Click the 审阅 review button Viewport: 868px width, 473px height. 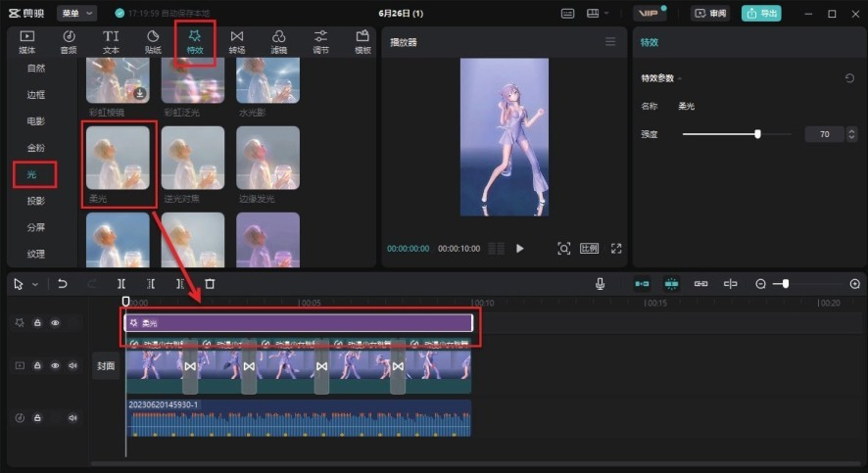[711, 13]
